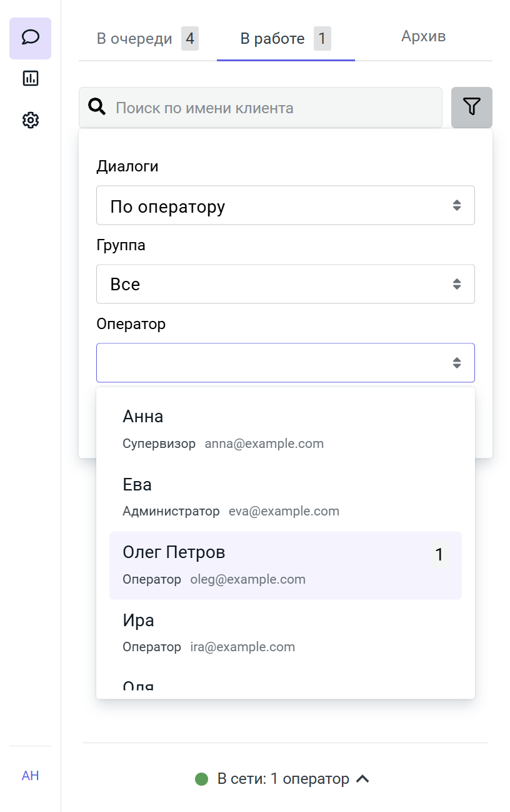Click the green online status dot
This screenshot has width=510, height=812.
coord(201,779)
